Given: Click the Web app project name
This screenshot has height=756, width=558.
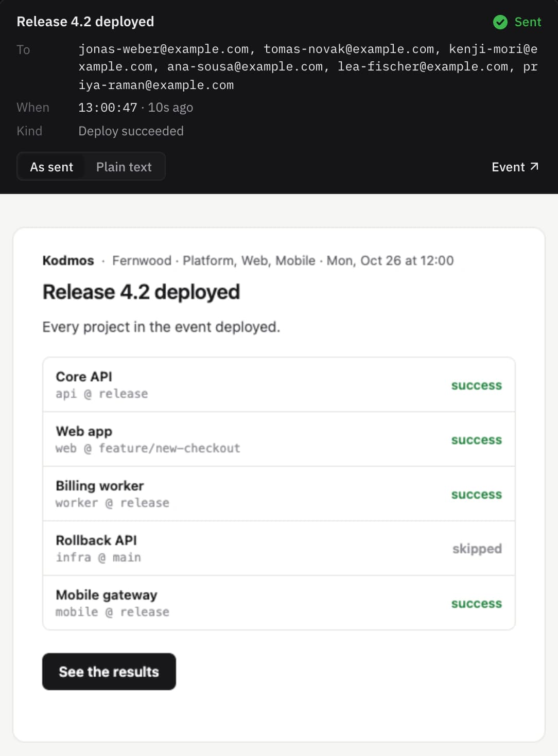Looking at the screenshot, I should point(84,431).
